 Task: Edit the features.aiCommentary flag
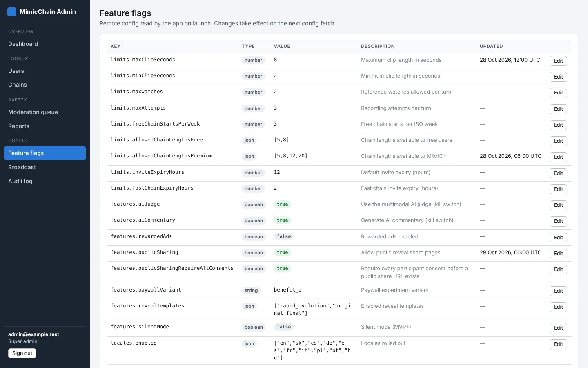tap(558, 221)
